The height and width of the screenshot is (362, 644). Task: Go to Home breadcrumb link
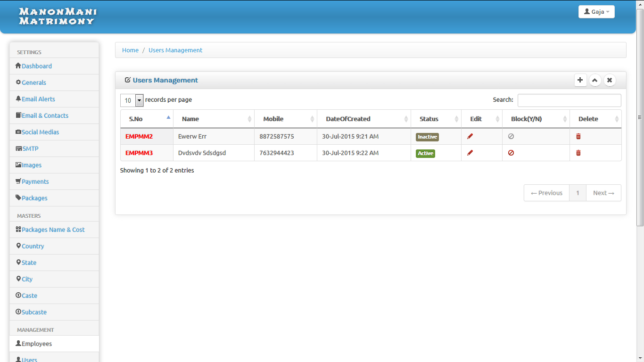click(x=130, y=50)
